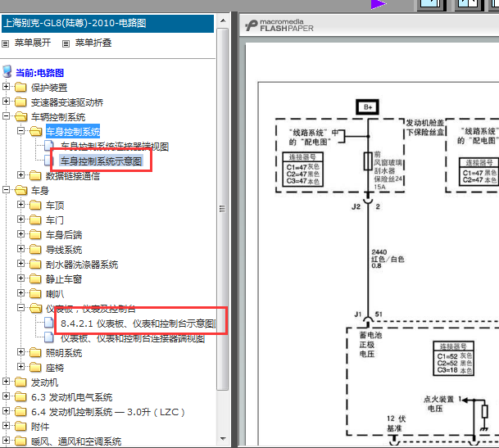Expand the 照明系统 folder node
The width and height of the screenshot is (499, 448).
click(20, 351)
